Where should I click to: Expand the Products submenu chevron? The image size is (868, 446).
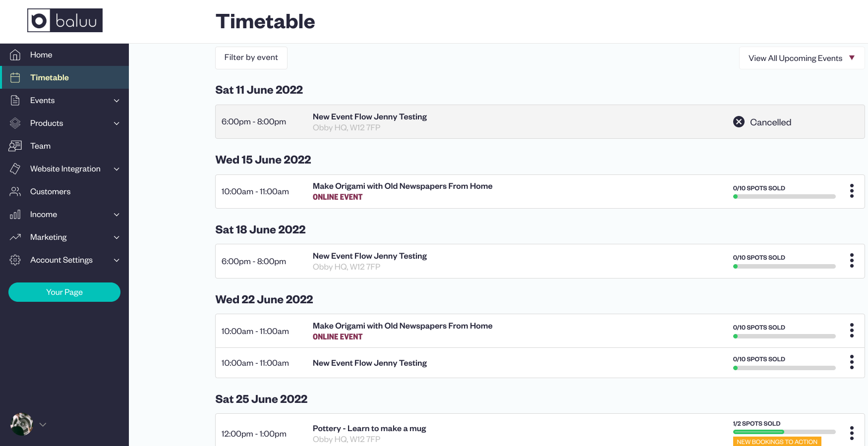tap(116, 123)
